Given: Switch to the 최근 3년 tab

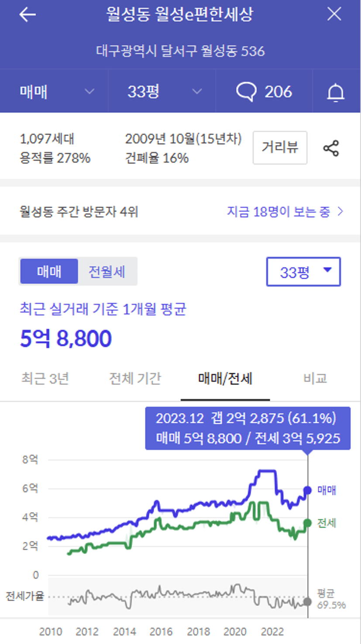Looking at the screenshot, I should [45, 378].
